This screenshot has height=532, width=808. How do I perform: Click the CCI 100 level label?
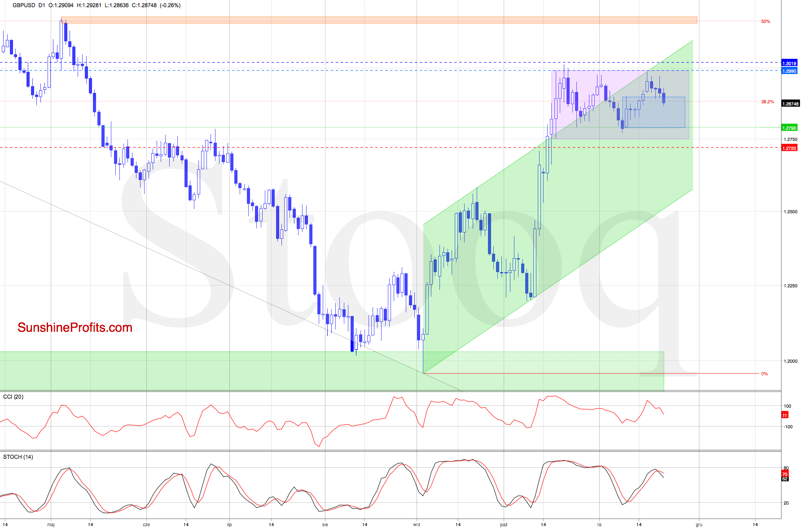pyautogui.click(x=787, y=406)
